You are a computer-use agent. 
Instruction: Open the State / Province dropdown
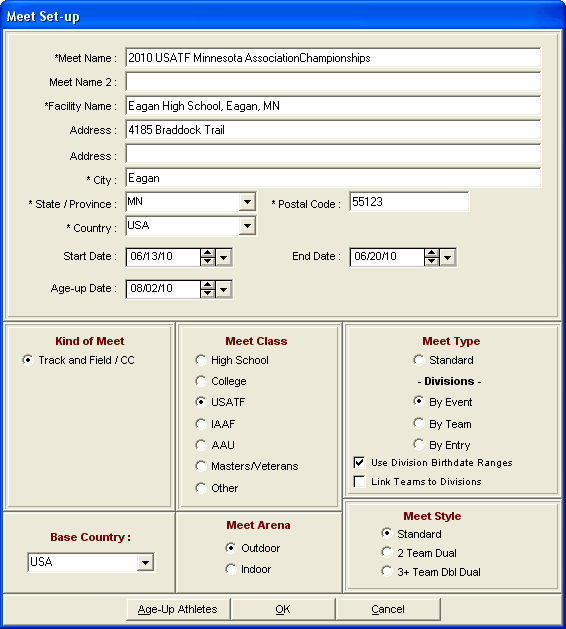click(x=247, y=202)
